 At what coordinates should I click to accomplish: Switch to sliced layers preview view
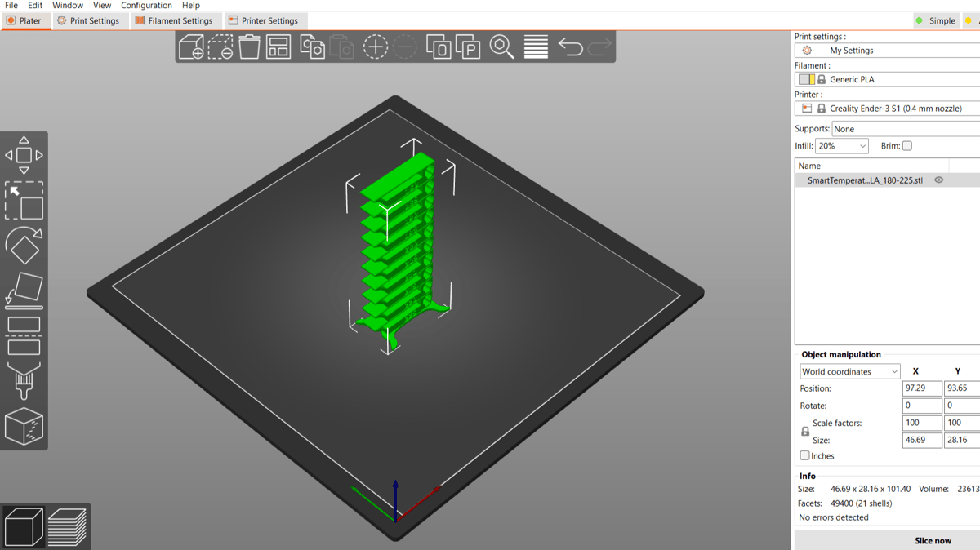[67, 527]
